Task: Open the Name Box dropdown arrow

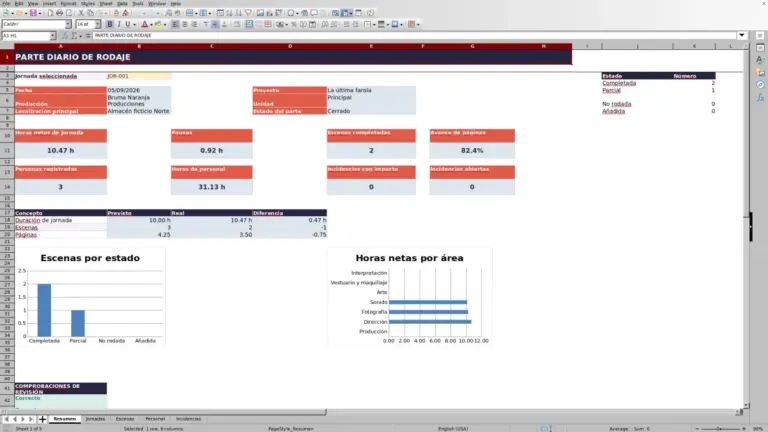Action: click(52, 35)
